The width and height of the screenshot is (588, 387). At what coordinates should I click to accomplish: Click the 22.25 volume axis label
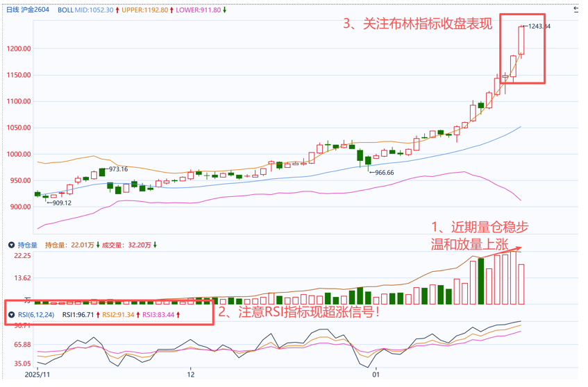click(22, 256)
